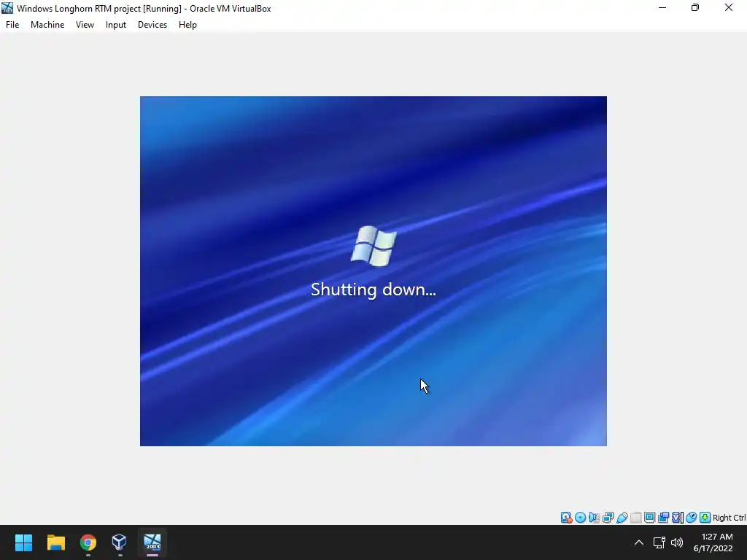747x560 pixels.
Task: Open the Windows Start menu
Action: tap(24, 542)
